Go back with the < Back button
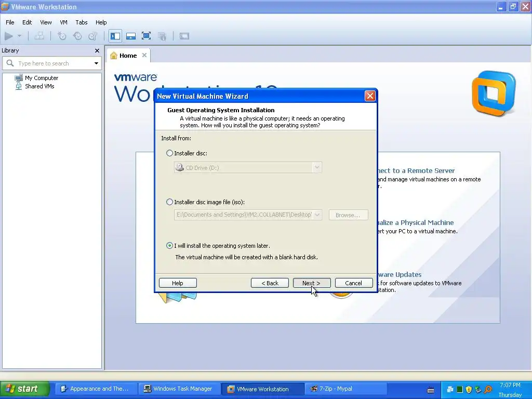 click(270, 283)
